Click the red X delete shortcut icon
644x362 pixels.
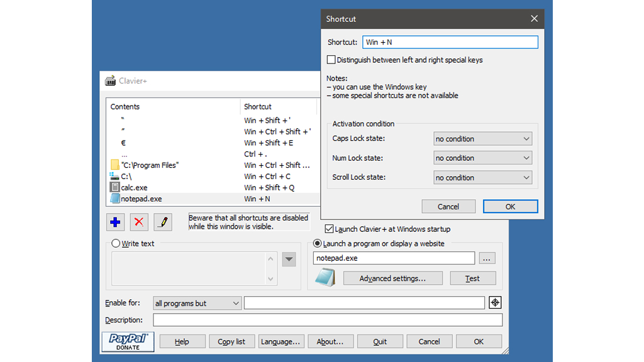pyautogui.click(x=139, y=222)
